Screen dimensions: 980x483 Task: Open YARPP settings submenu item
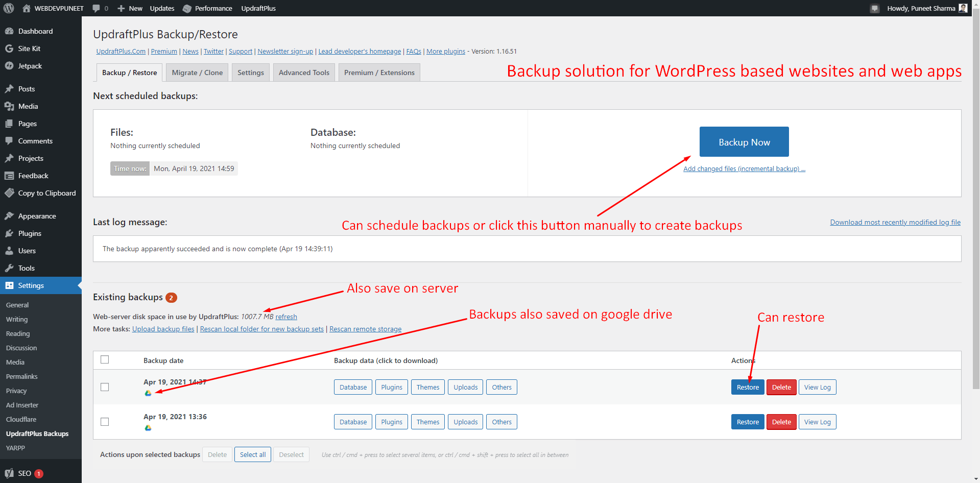[16, 448]
